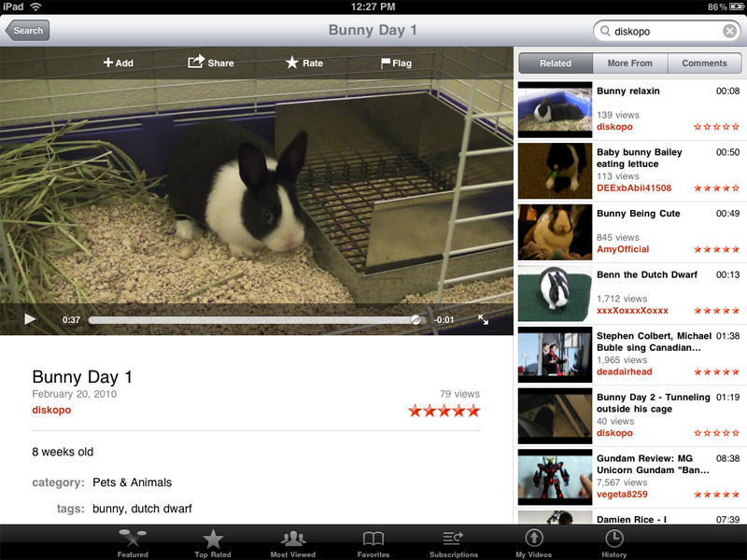The width and height of the screenshot is (747, 560).
Task: Open uploader deadairhead
Action: point(624,371)
